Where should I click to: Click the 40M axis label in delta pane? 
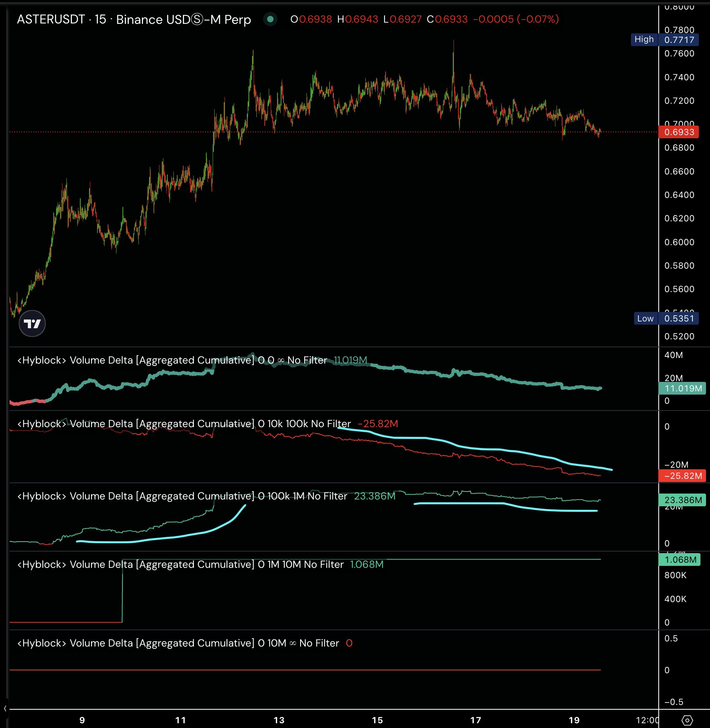673,355
